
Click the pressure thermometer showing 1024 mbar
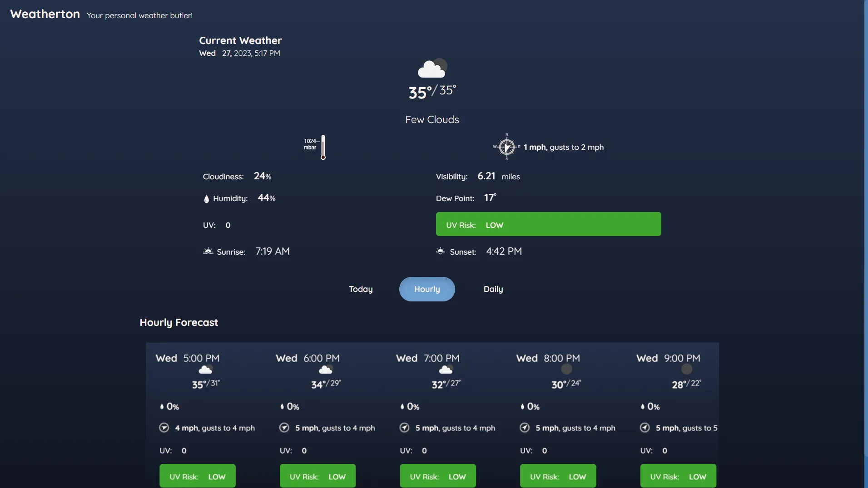pos(322,147)
